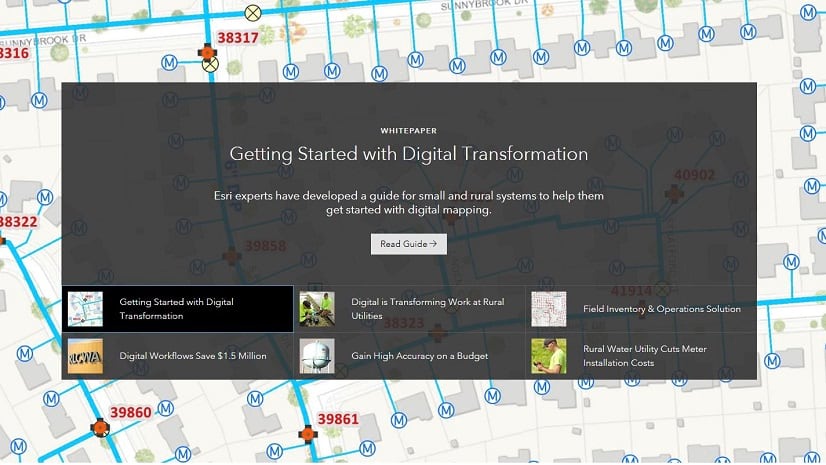826x465 pixels.
Task: Click the SUNNYBROOK DR street label at top right
Action: 484,5
